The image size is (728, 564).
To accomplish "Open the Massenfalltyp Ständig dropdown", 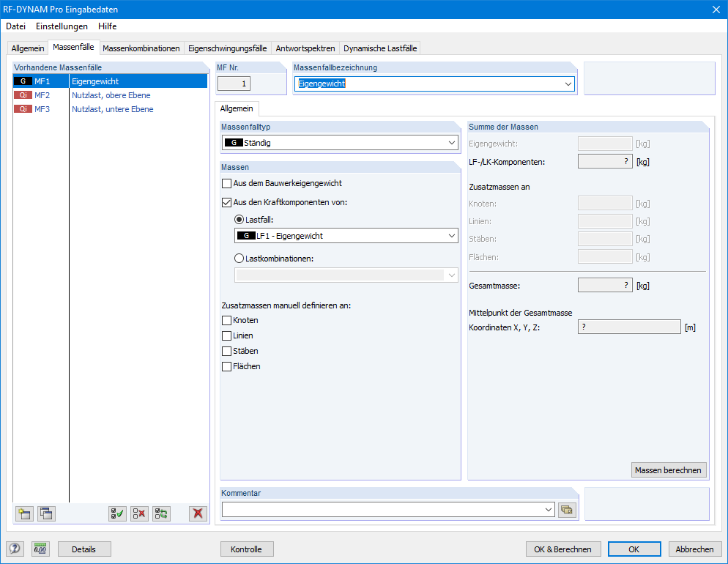I will tap(452, 143).
